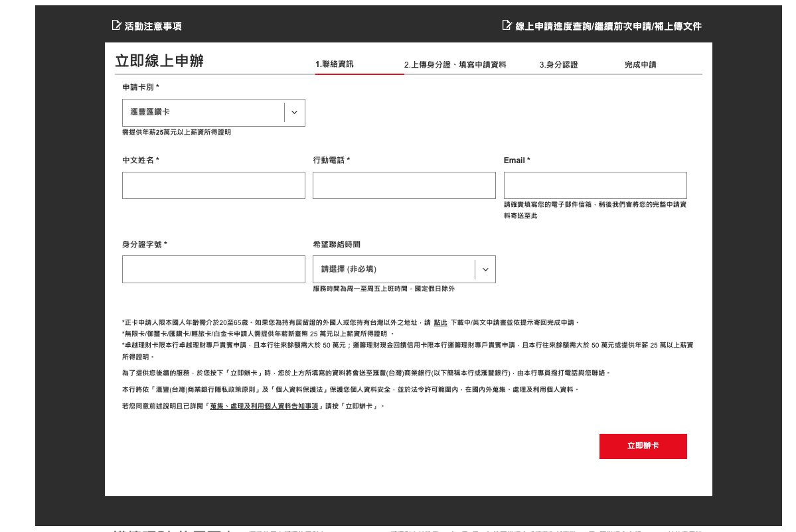Screen dimensions: 796x532
Task: Open the 滙豐匯鑽卡 card type selector
Action: coord(203,113)
